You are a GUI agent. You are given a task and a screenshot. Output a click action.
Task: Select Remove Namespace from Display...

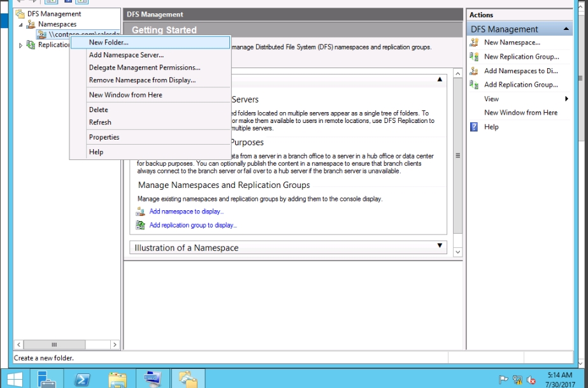click(x=150, y=80)
